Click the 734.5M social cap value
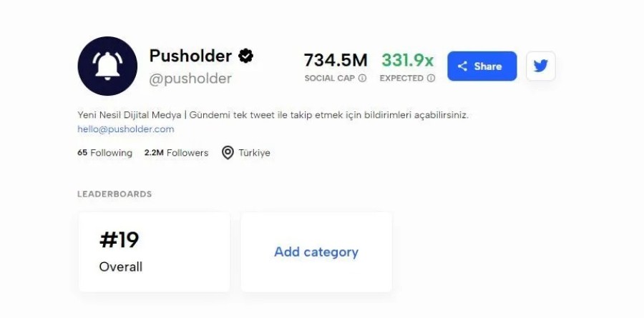Screen dimensions: 644x318 point(336,60)
